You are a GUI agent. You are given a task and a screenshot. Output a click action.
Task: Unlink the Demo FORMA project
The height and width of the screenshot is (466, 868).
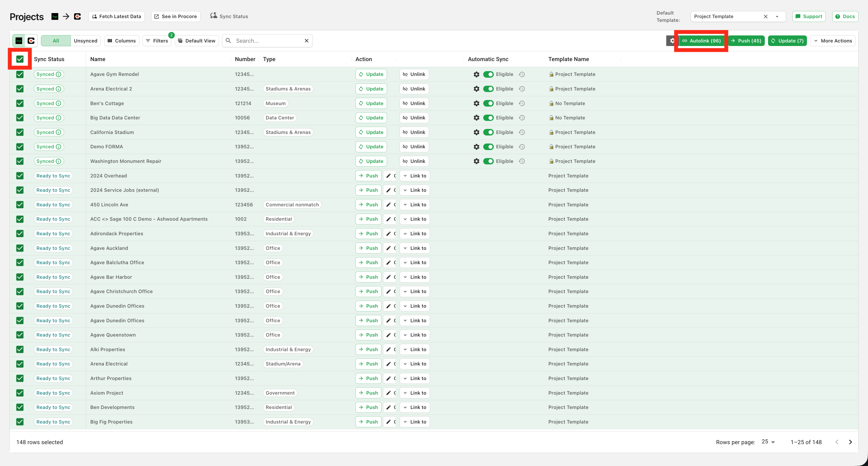click(414, 147)
